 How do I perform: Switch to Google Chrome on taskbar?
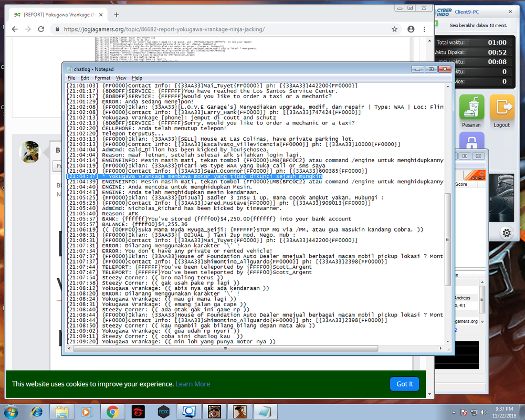(113, 412)
